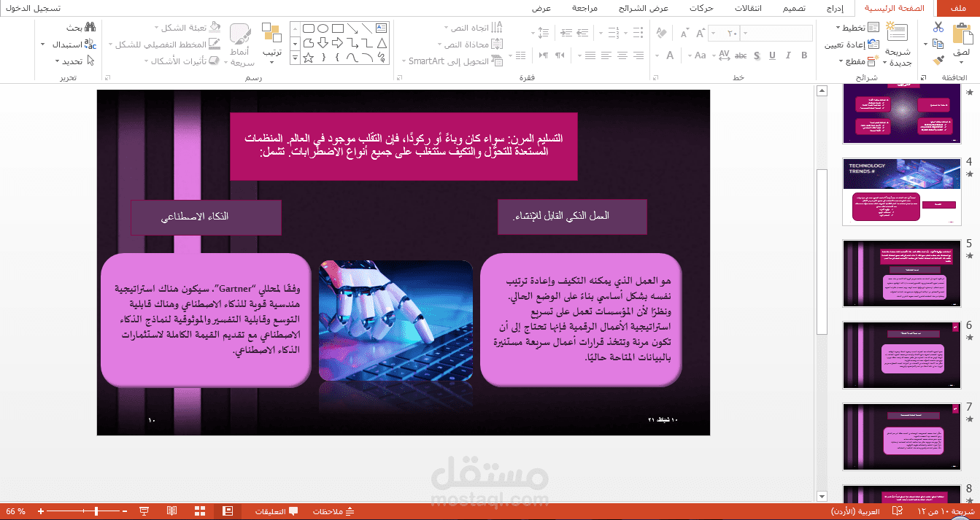Click Increase Font Size icon

701,33
